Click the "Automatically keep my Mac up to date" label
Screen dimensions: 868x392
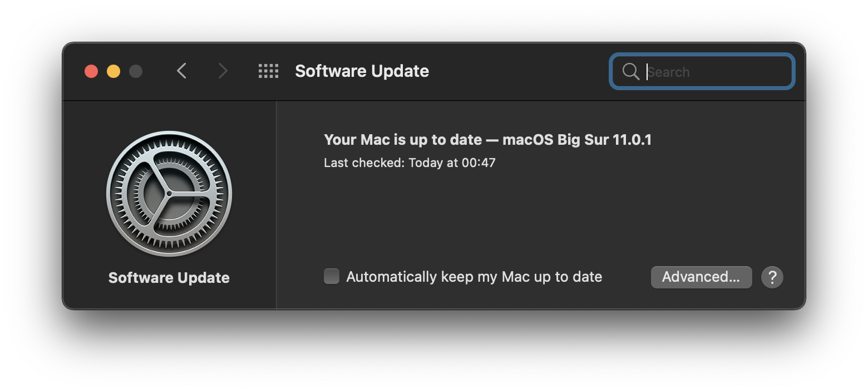tap(474, 277)
